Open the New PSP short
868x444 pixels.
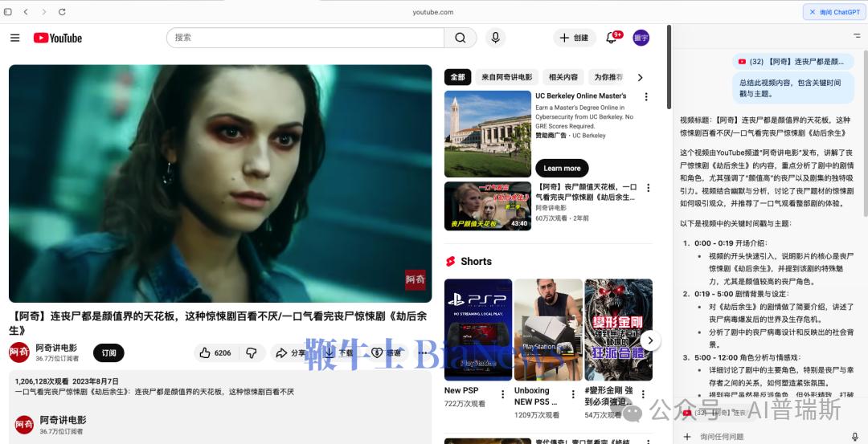478,329
